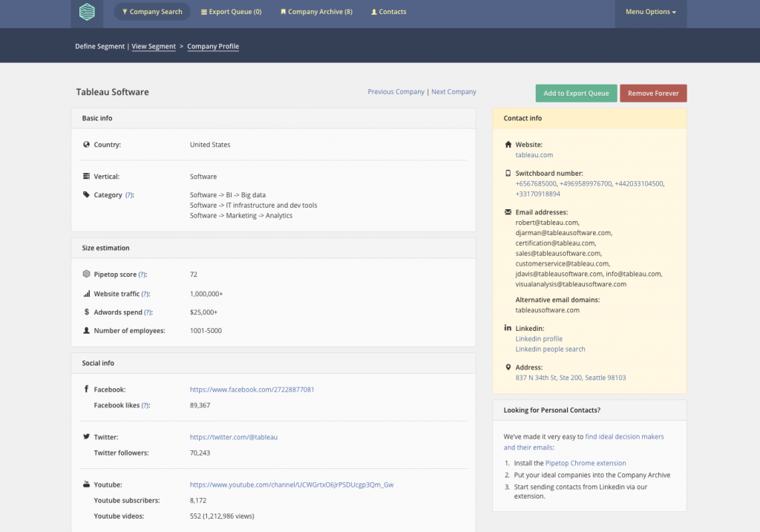
Task: Click the Define Segment breadcrumb text
Action: coord(100,47)
